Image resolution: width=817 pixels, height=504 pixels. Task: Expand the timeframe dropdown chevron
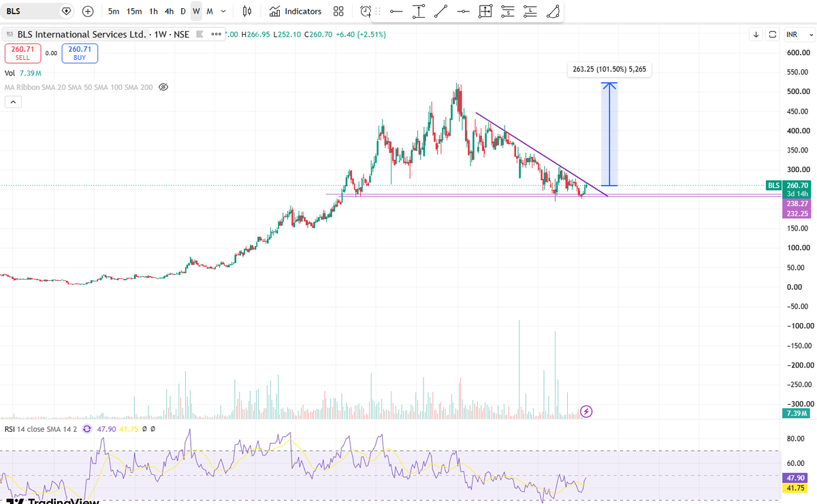[223, 12]
